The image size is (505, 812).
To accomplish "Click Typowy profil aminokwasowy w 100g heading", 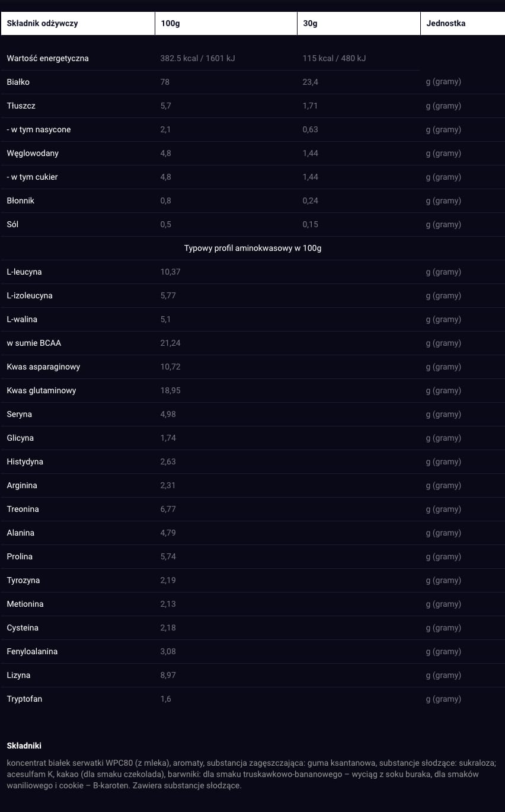I will [x=252, y=248].
